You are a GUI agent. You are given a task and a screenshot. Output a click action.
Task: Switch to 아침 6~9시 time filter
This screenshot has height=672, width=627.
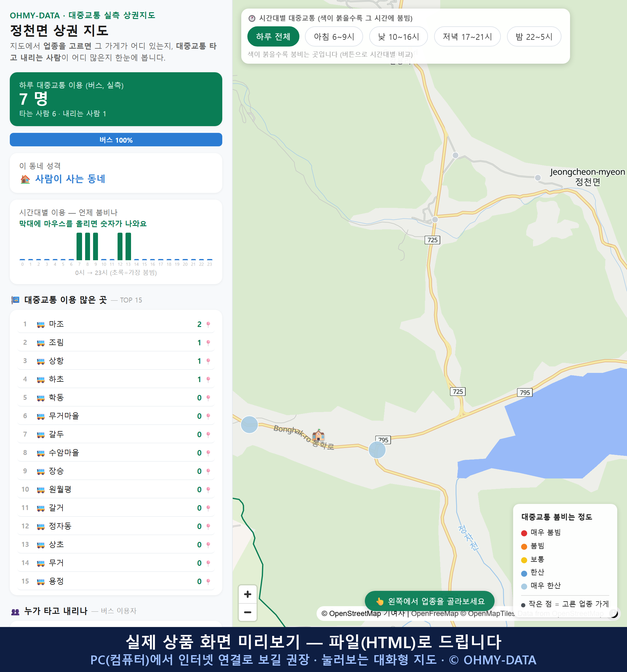pos(334,36)
